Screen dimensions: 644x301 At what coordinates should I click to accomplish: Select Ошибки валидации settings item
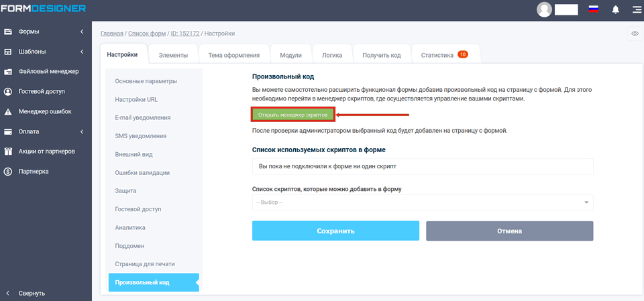pyautogui.click(x=142, y=172)
